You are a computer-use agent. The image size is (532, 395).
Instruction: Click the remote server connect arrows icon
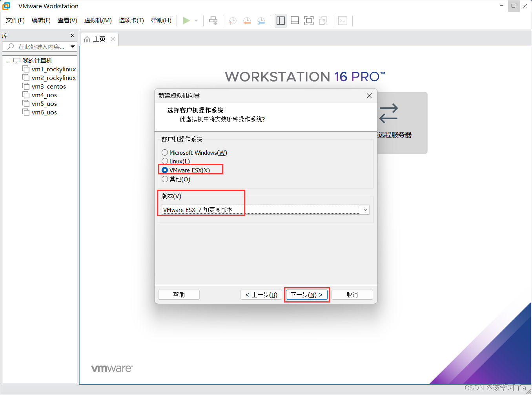[x=388, y=113]
